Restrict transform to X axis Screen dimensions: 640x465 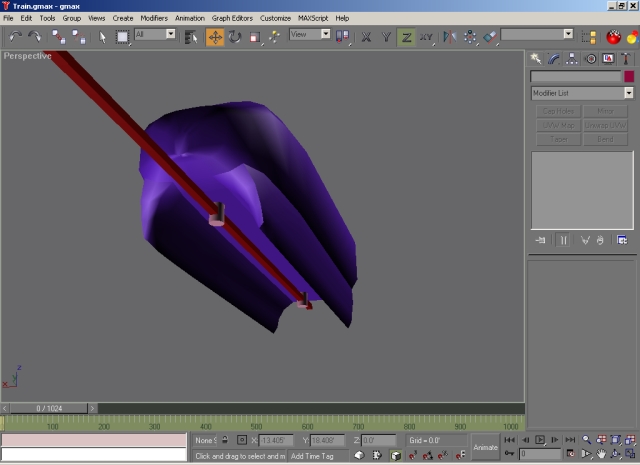coord(366,37)
